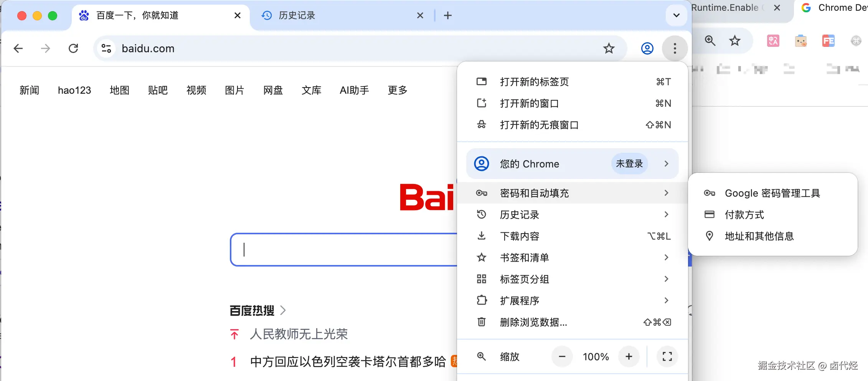Increase zoom with the plus button
Screen dimensions: 868x381
(629, 356)
